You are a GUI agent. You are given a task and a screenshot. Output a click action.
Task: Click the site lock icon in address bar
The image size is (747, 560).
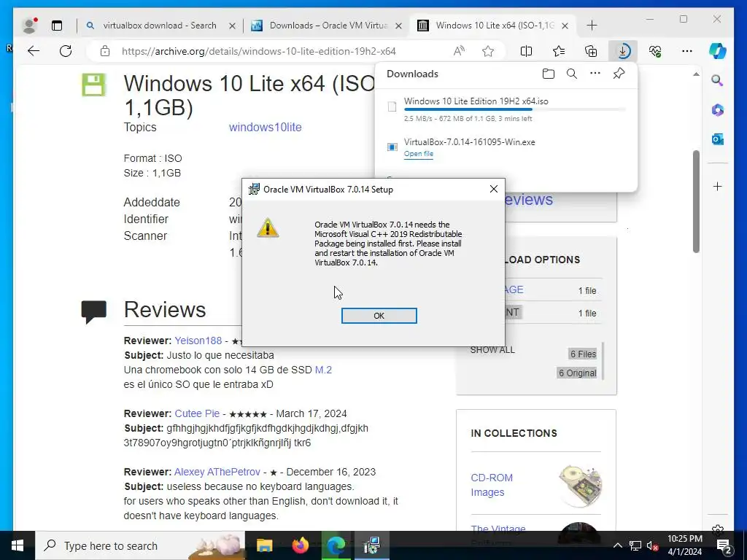point(105,51)
